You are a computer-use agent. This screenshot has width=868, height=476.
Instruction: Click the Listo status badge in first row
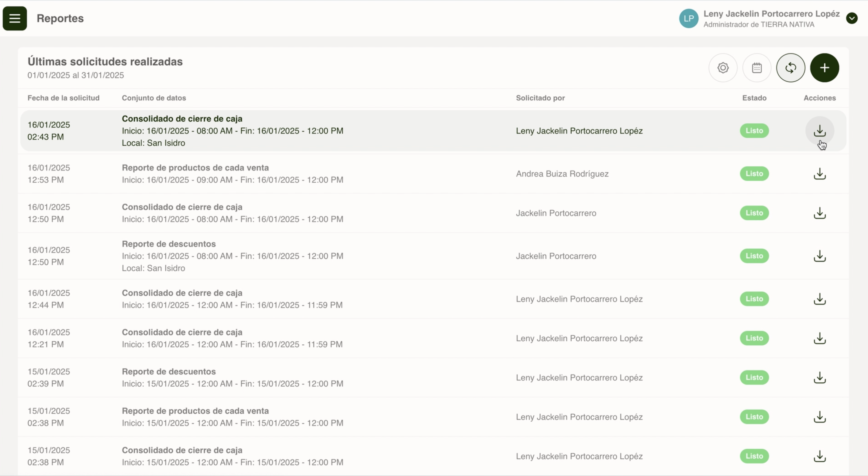[x=754, y=131]
